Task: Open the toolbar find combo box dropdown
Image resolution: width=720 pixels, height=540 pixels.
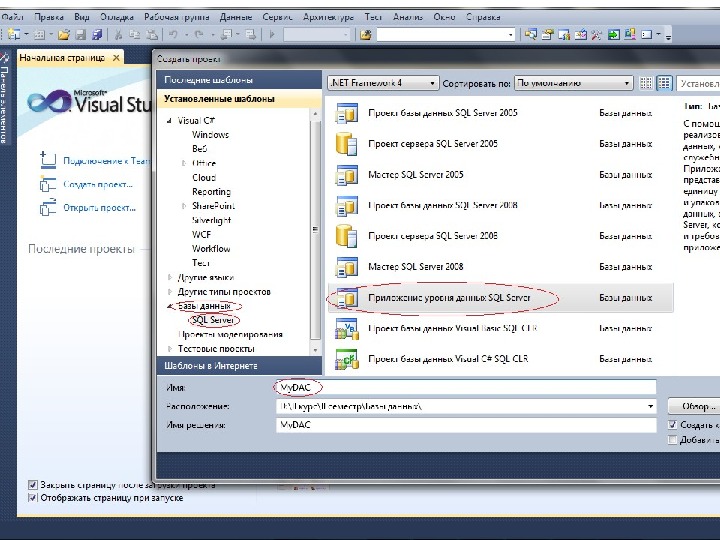Action: pos(511,34)
